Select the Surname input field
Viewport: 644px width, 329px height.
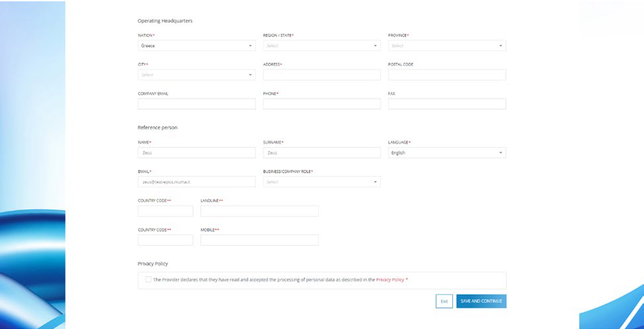tap(321, 153)
